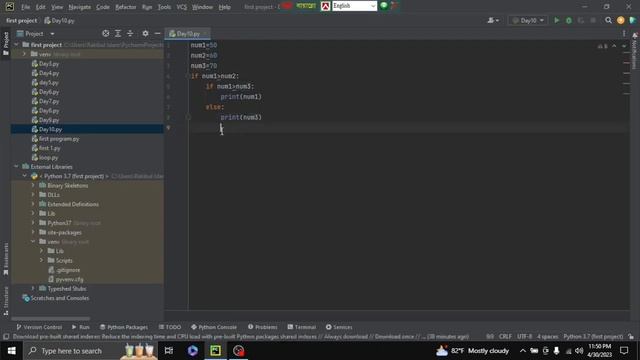640x360 pixels.
Task: Open the Notifications side panel icon
Action: [635, 51]
